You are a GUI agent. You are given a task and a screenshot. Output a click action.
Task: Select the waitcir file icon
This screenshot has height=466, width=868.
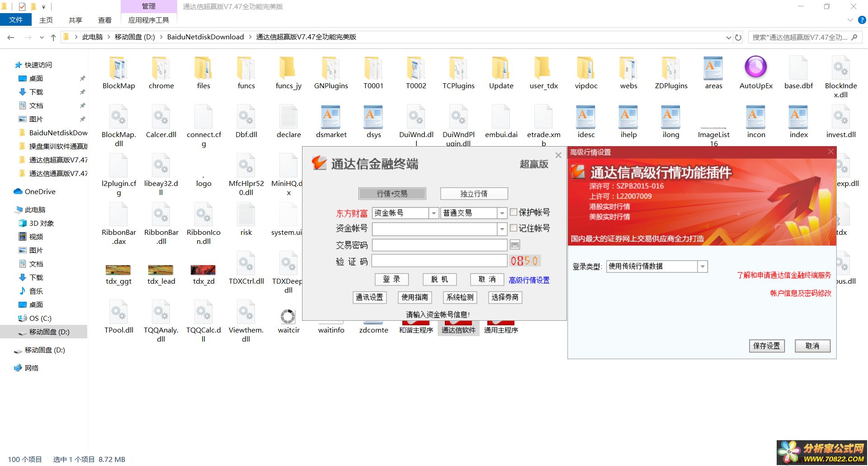tap(288, 316)
